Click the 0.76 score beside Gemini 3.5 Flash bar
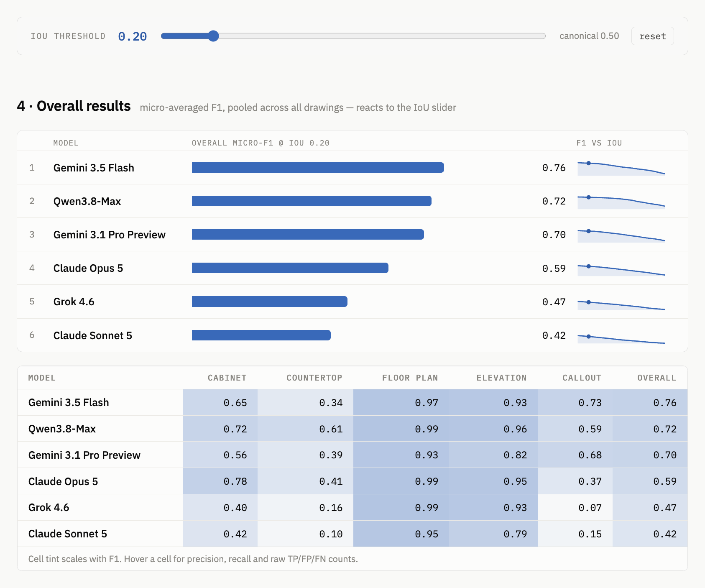This screenshot has width=705, height=588. pyautogui.click(x=554, y=168)
